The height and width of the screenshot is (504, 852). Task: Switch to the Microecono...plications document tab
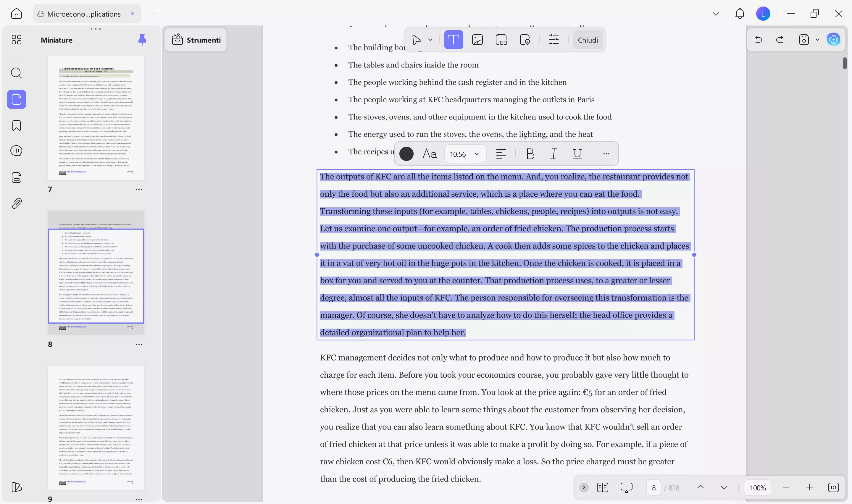click(x=83, y=14)
